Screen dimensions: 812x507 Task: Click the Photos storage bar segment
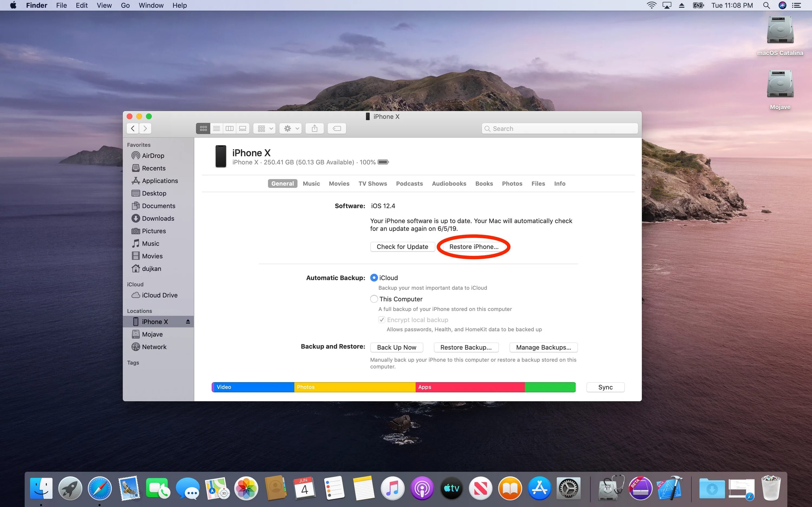point(354,387)
